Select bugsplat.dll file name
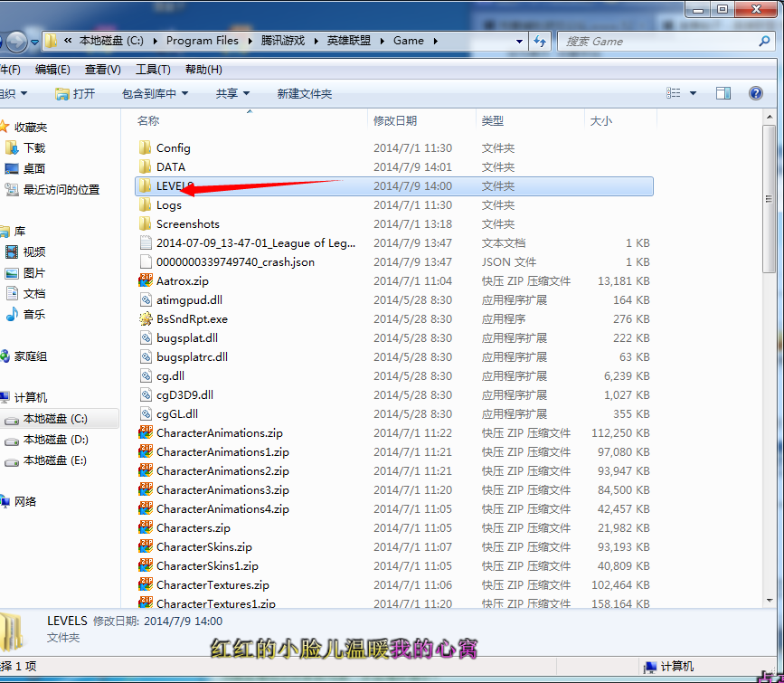The image size is (784, 683). [x=187, y=337]
